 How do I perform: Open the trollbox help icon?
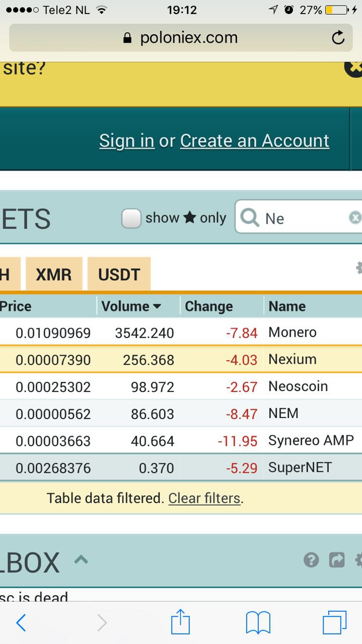pyautogui.click(x=311, y=559)
